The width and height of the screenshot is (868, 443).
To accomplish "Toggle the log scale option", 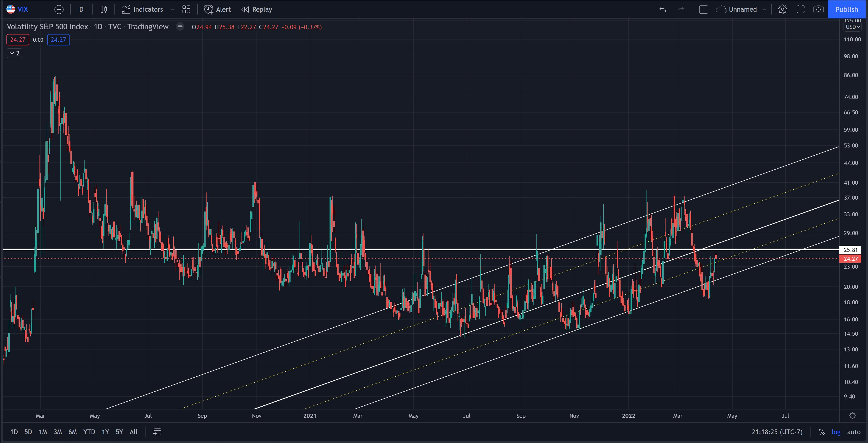I will (836, 432).
